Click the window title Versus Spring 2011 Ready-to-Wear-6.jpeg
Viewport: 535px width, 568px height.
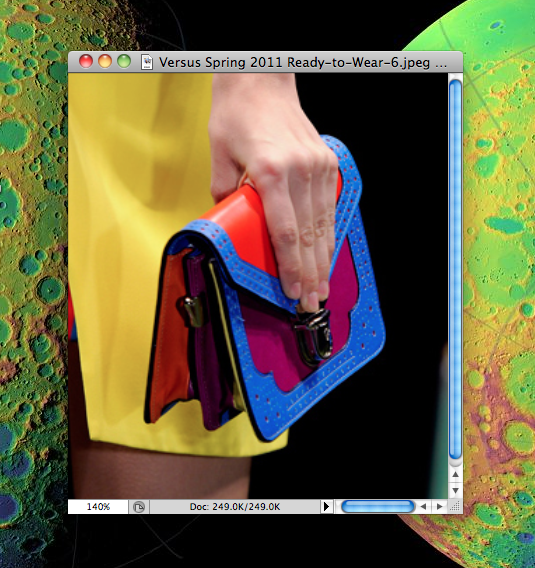[x=303, y=62]
